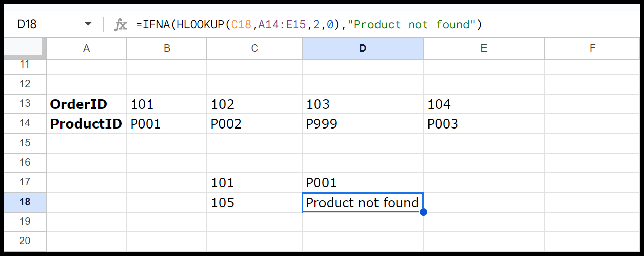Image resolution: width=644 pixels, height=256 pixels.
Task: Select row 15 header
Action: pyautogui.click(x=25, y=143)
